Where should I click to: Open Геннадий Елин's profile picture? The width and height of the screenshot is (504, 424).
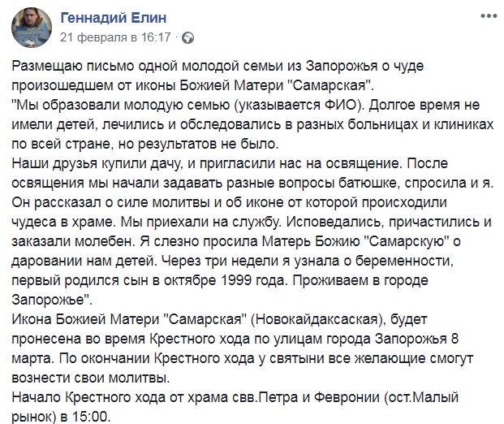pos(31,27)
